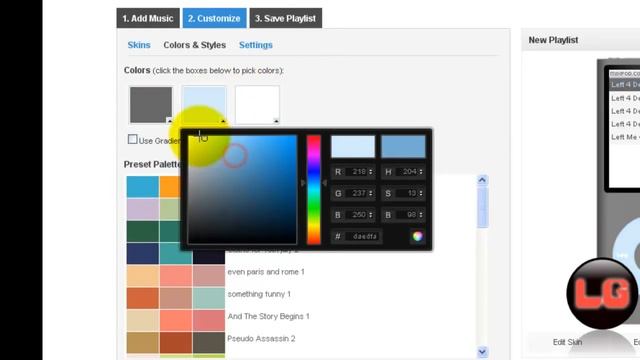Open the white color box dropdown arrow

276,121
